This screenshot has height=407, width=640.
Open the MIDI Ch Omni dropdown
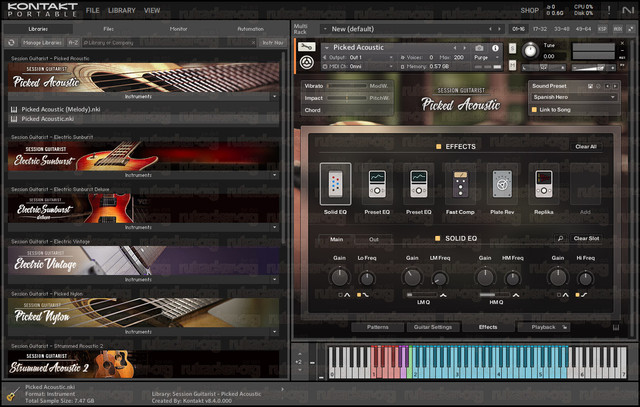pyautogui.click(x=358, y=66)
